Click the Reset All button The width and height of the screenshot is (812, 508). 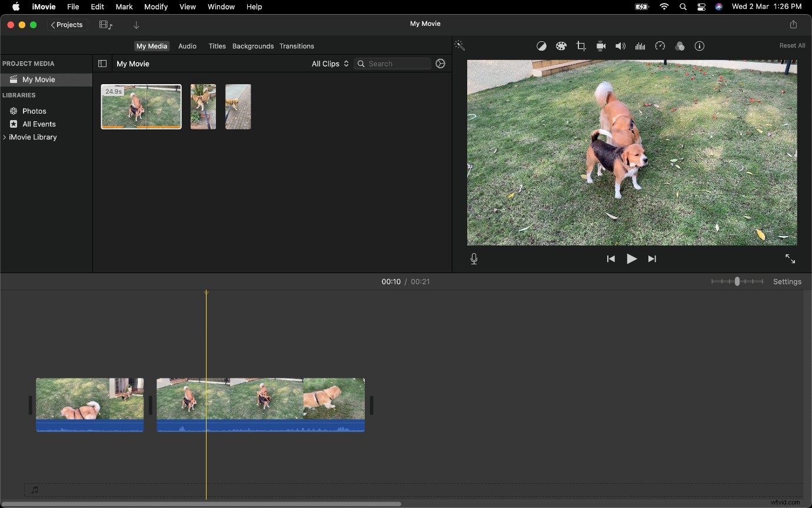[x=792, y=45]
